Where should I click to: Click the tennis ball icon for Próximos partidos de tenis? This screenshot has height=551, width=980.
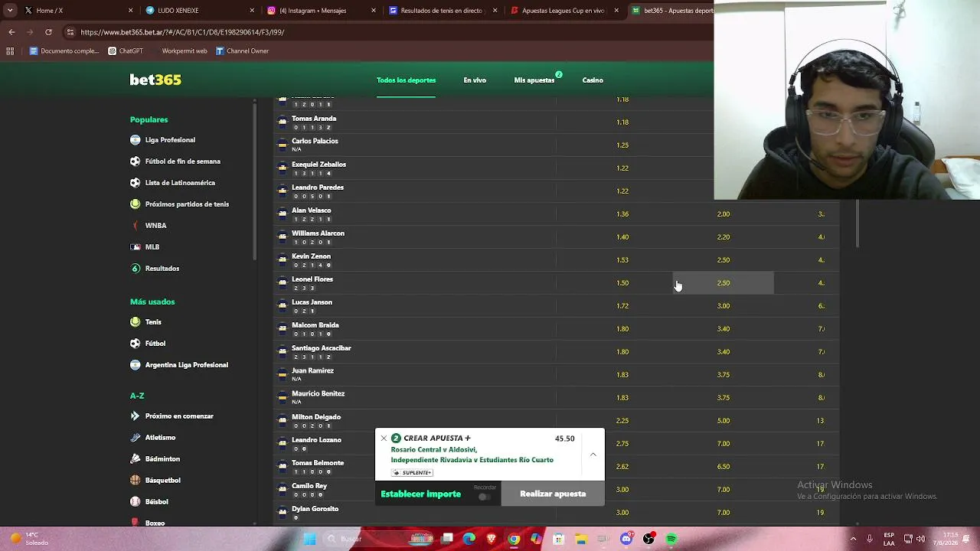136,204
